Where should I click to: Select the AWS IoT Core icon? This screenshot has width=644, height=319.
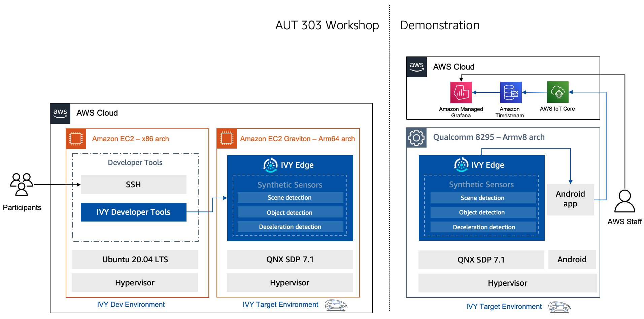coord(557,92)
